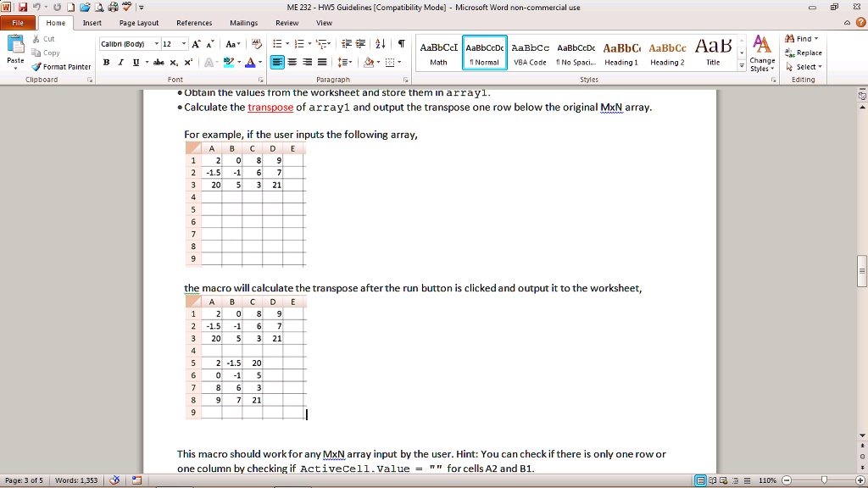Align text left
The width and height of the screenshot is (868, 488).
[277, 63]
